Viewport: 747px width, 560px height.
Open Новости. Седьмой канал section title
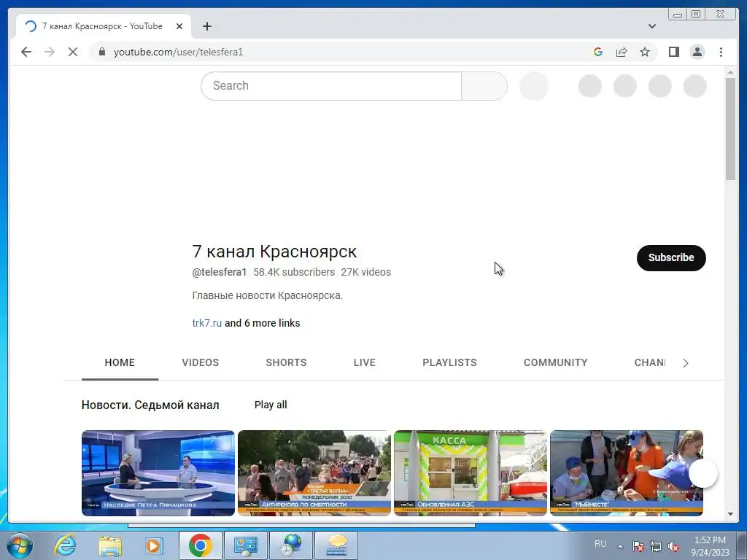[150, 405]
